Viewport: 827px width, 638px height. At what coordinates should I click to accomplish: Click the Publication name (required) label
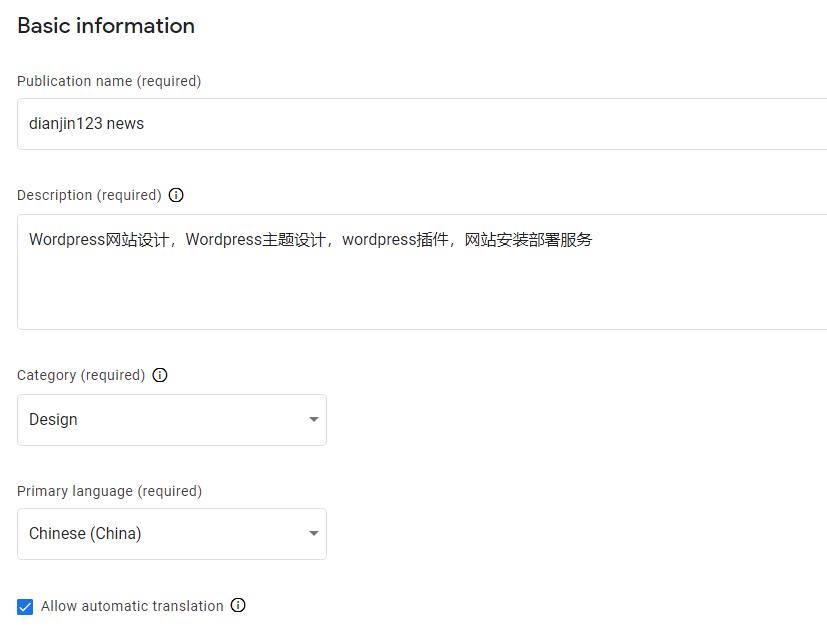coord(109,81)
